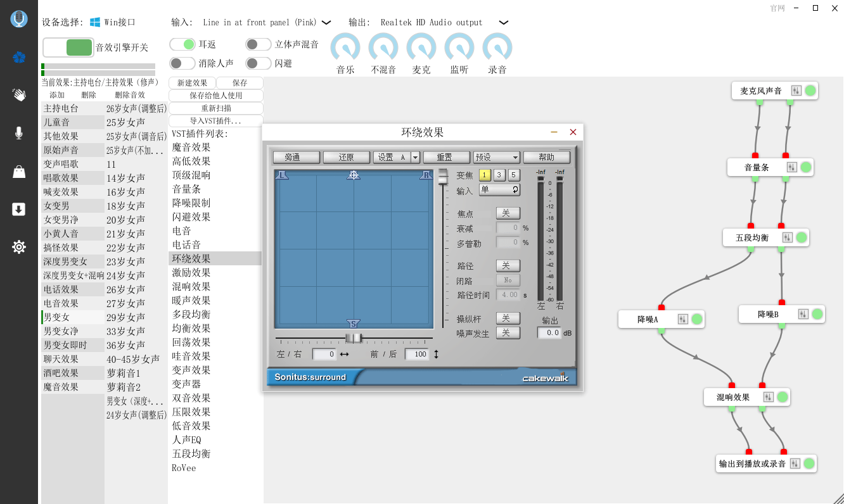Click the 输出 dB value field
844x504 pixels.
pos(549,332)
